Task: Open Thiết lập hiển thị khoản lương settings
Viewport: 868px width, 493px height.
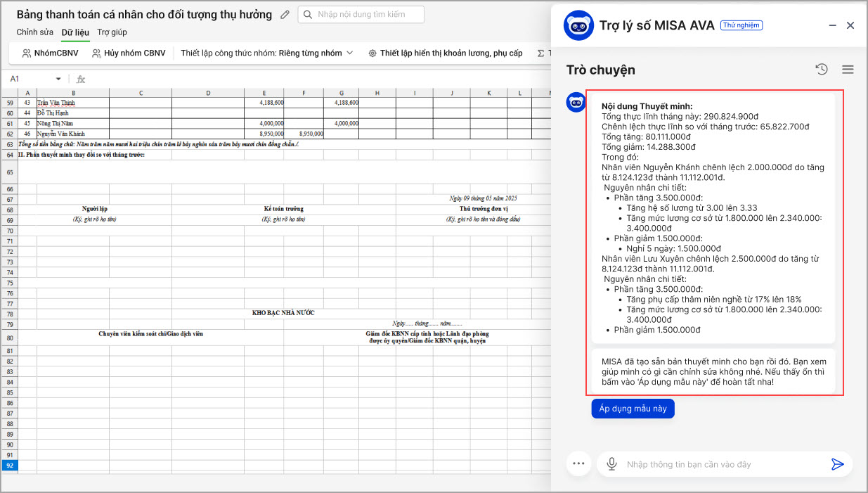Action: (x=445, y=53)
